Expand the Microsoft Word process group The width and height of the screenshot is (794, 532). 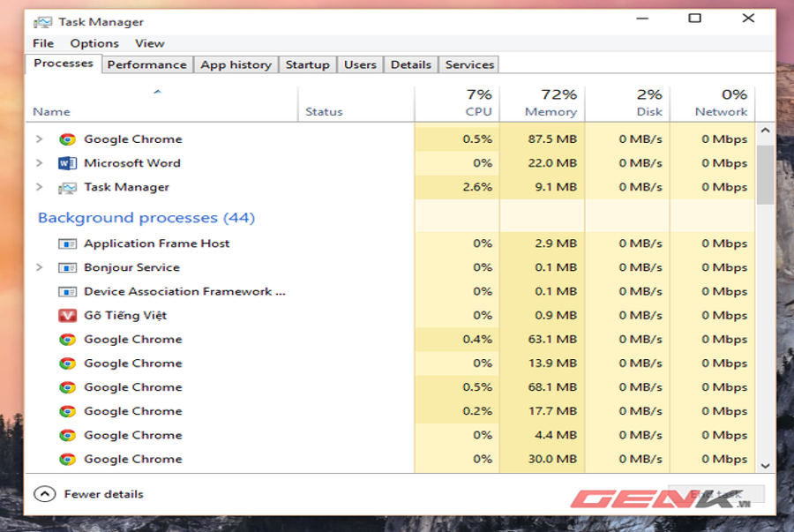pyautogui.click(x=40, y=163)
